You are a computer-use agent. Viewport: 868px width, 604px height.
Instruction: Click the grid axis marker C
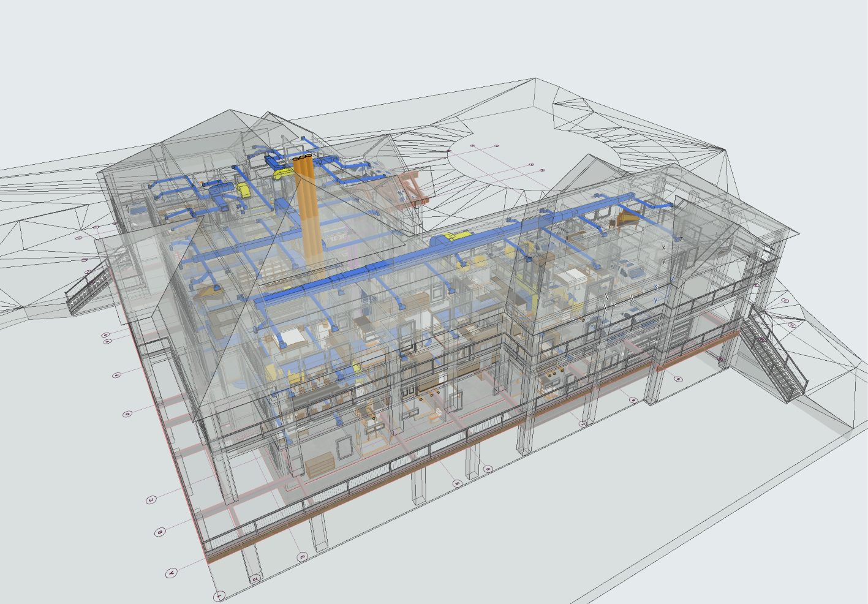pyautogui.click(x=151, y=500)
